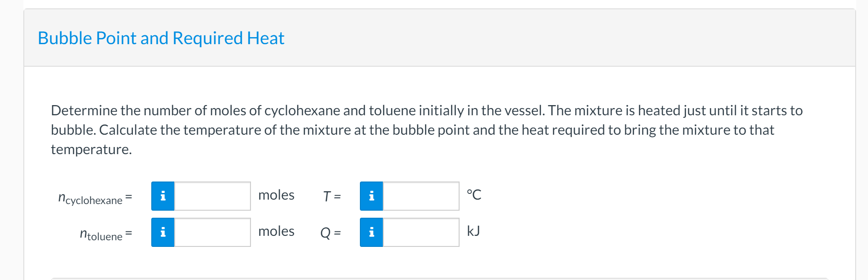Screen dimensions: 868x280
Task: Select the "Q =" label
Action: (330, 232)
